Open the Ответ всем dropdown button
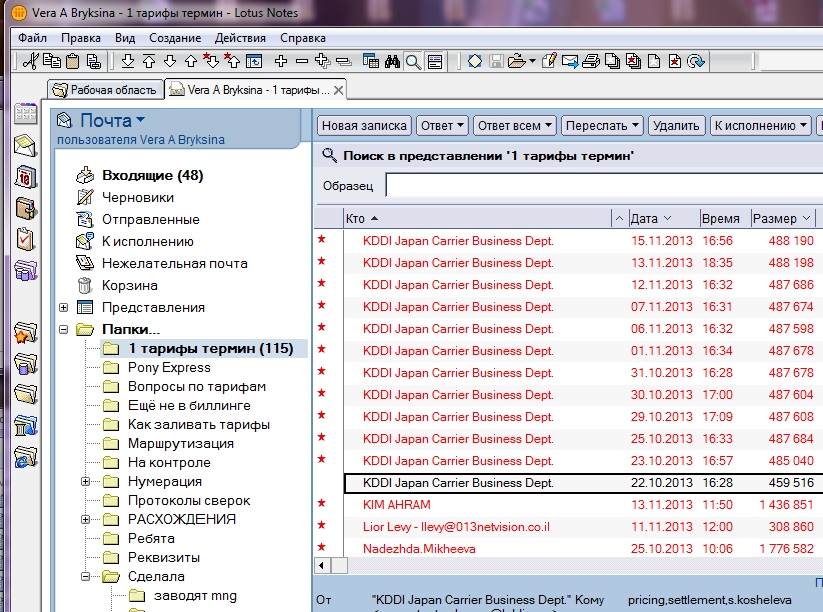823x612 pixels. click(x=515, y=125)
